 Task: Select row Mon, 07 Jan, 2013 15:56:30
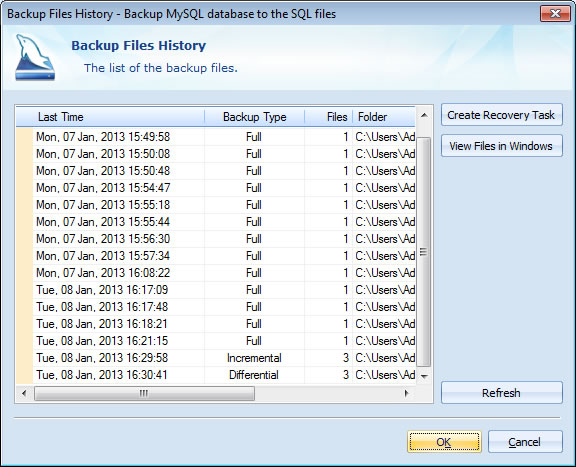[x=216, y=239]
